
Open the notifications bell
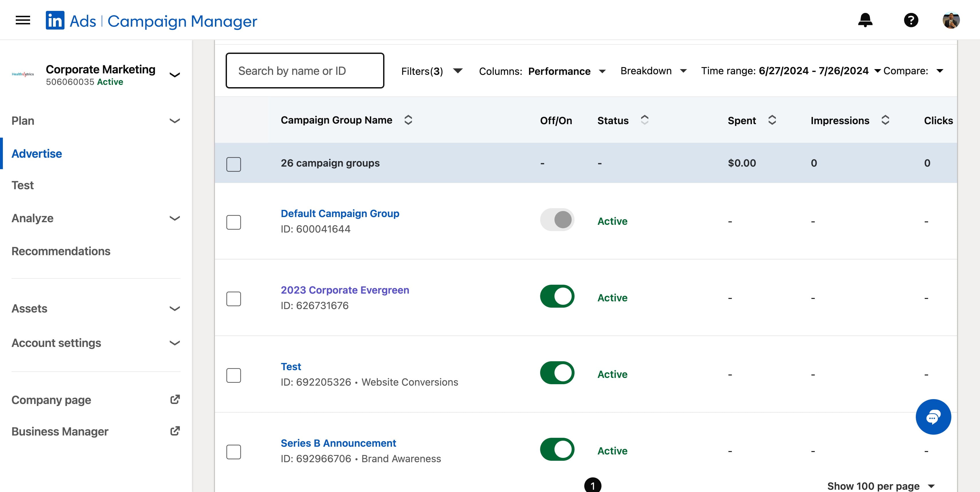click(865, 20)
